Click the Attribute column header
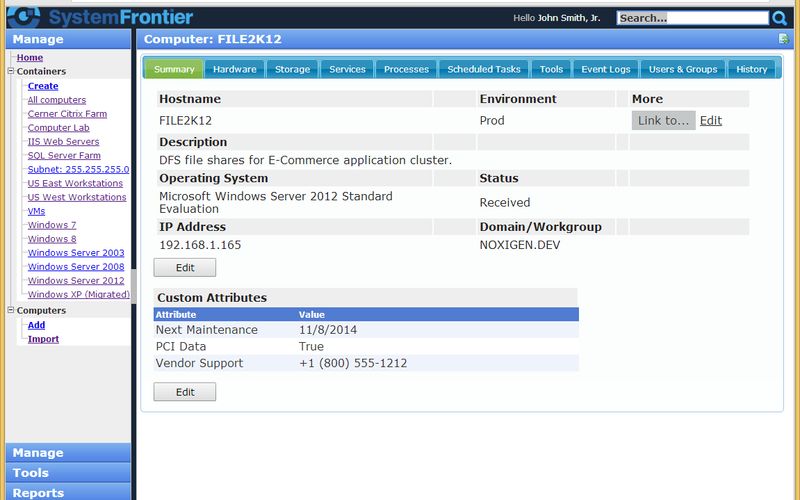This screenshot has height=500, width=800. (x=176, y=315)
